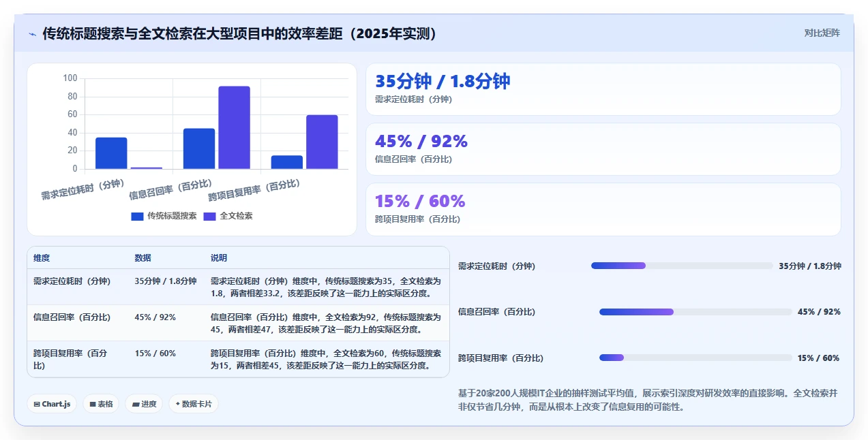
Task: Click the 需求定位耗时（分钟） table row label
Action: (72, 281)
